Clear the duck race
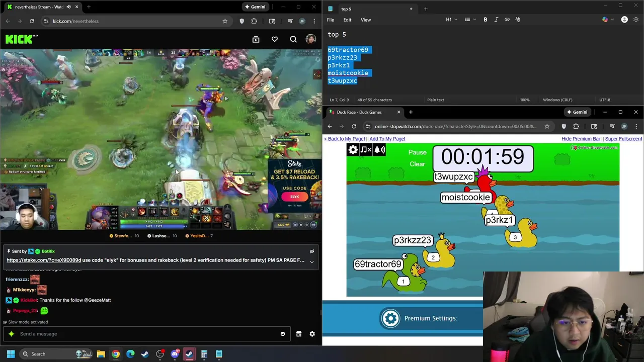The width and height of the screenshot is (644, 362). tap(417, 164)
